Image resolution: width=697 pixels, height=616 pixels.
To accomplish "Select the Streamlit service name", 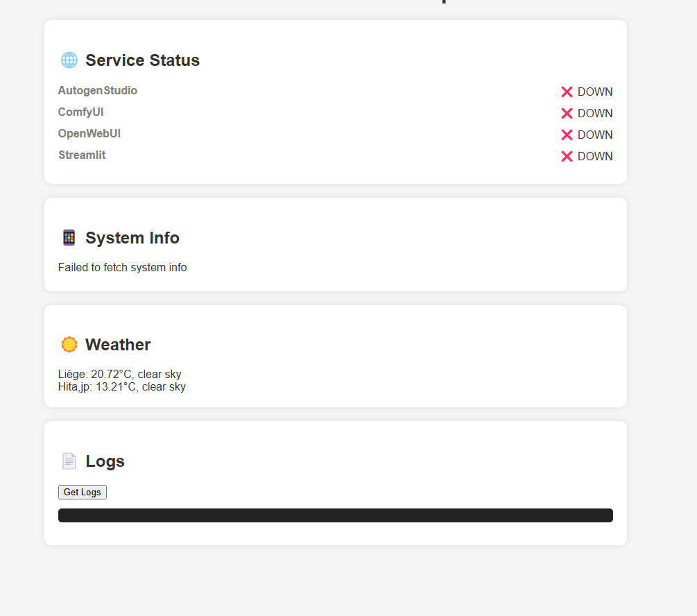I will point(83,155).
